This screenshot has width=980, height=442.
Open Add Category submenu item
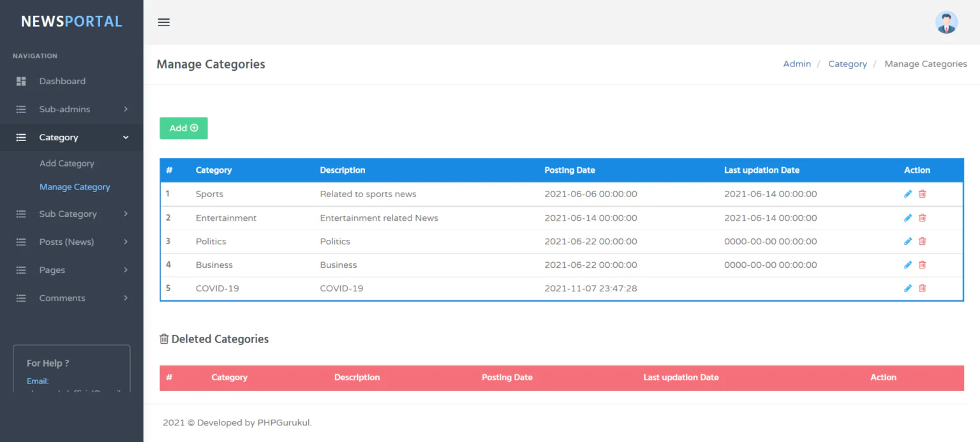click(67, 163)
